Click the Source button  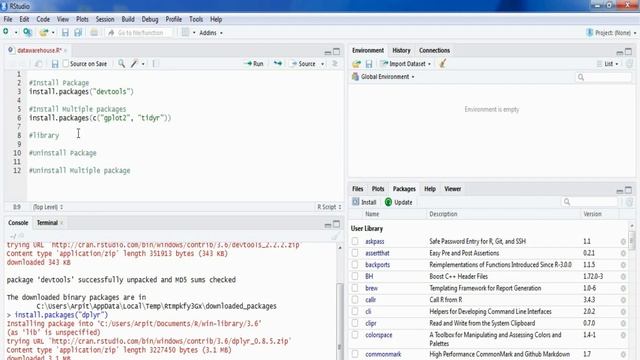click(x=303, y=64)
